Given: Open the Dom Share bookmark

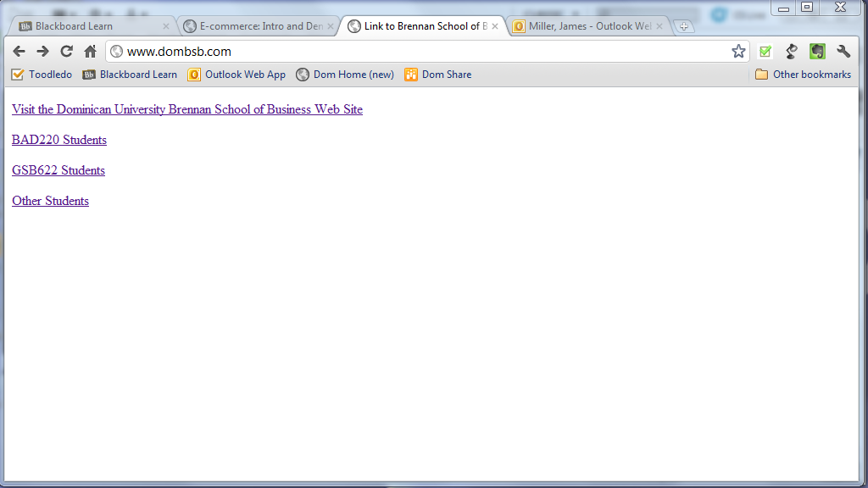Looking at the screenshot, I should 437,75.
